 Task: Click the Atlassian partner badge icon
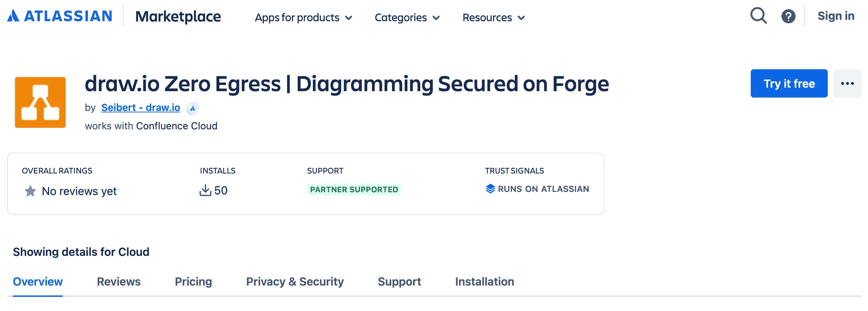[x=192, y=108]
